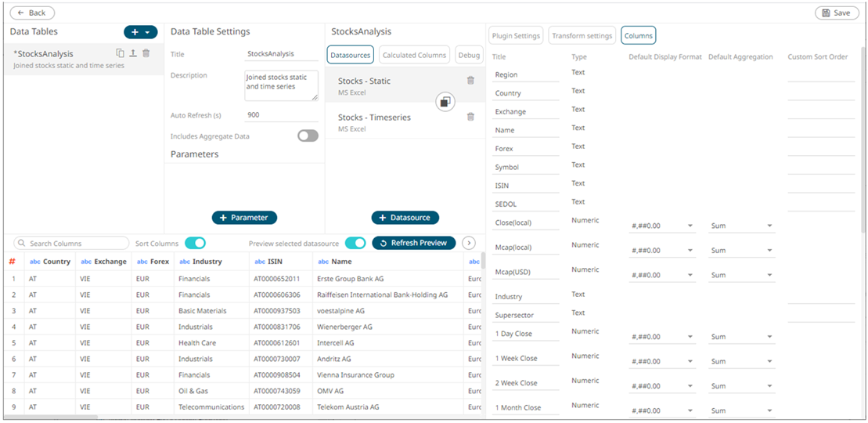868x423 pixels.
Task: Duplicate the StocksAnalysis data table
Action: click(x=120, y=53)
